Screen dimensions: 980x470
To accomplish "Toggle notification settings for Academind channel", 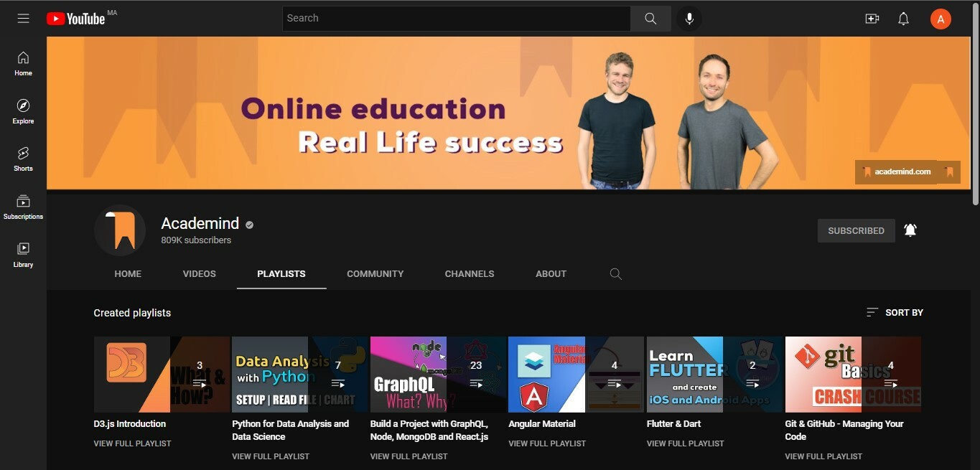I will click(x=910, y=230).
